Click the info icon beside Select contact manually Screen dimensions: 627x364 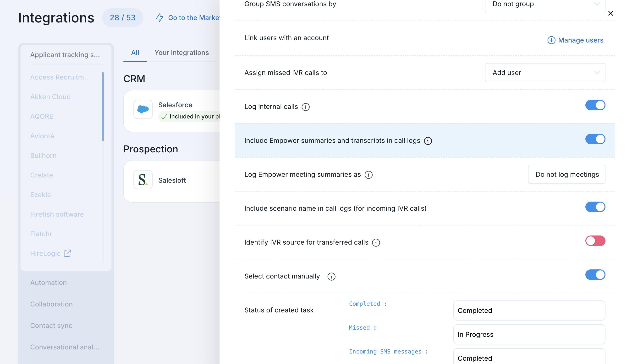click(x=331, y=277)
